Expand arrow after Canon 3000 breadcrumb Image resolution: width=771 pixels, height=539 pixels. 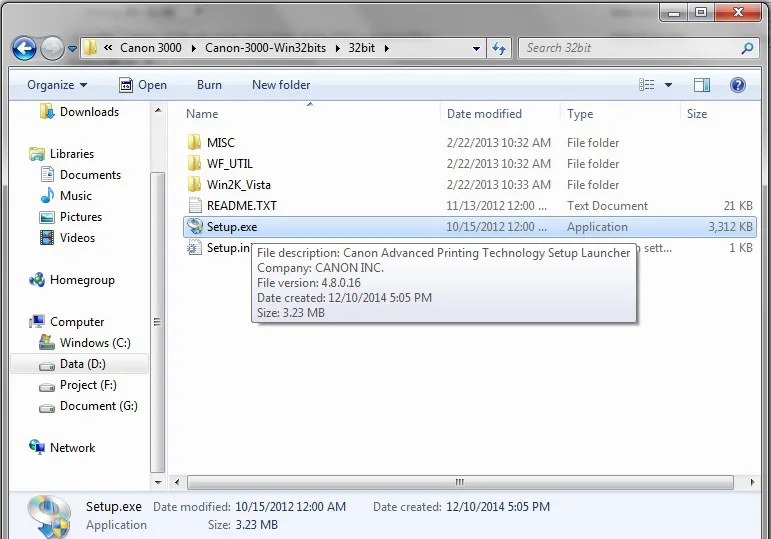[x=193, y=48]
